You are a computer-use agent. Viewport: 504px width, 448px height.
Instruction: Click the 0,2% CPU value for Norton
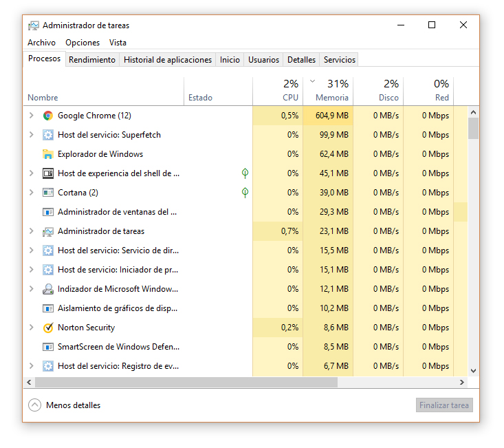click(289, 328)
